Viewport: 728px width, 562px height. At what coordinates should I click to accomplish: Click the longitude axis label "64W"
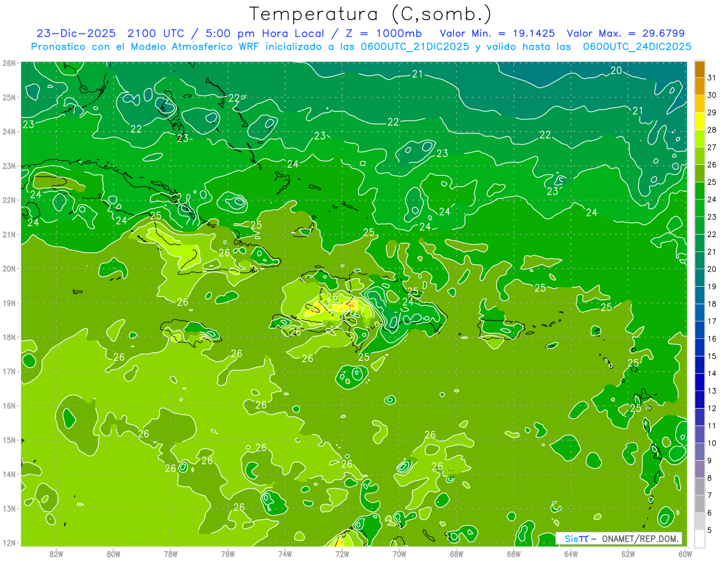pyautogui.click(x=570, y=554)
